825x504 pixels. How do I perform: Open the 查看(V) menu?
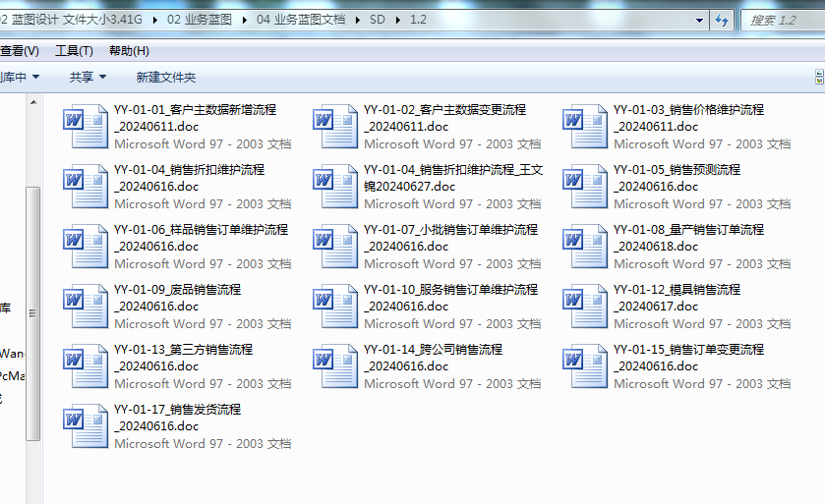(x=19, y=51)
